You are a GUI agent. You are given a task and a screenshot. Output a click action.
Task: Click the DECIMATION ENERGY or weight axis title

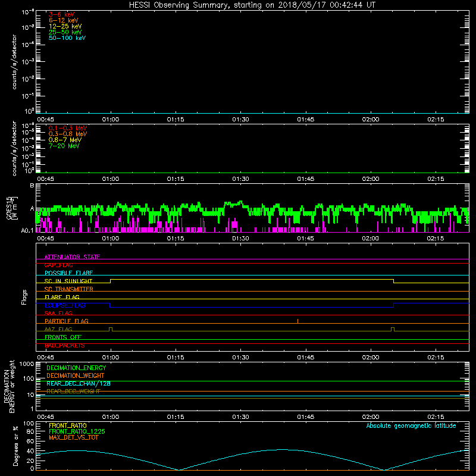pos(9,386)
